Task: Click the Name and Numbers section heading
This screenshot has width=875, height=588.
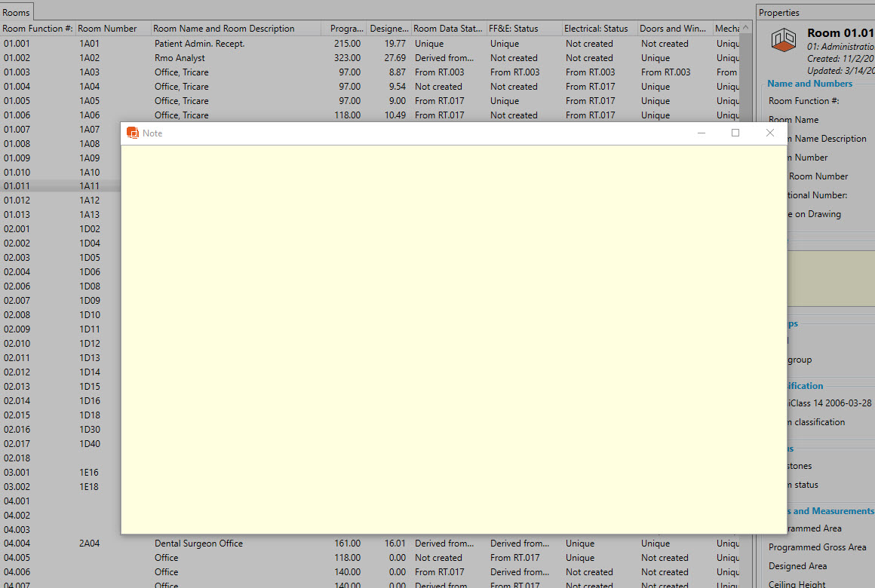Action: (x=809, y=84)
